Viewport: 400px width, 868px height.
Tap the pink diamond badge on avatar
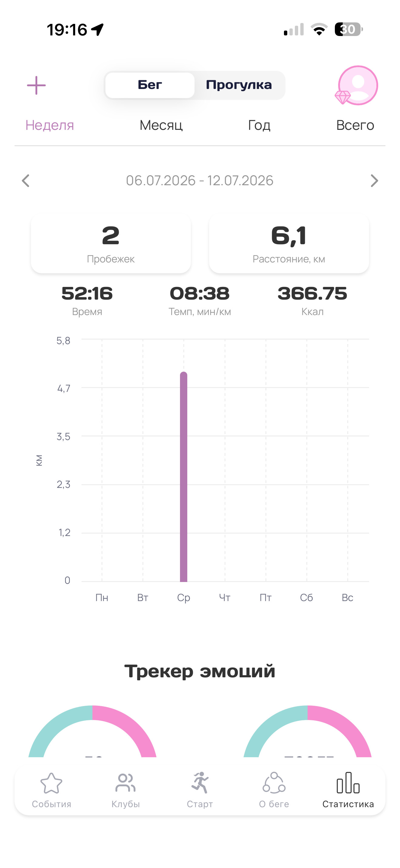click(343, 97)
